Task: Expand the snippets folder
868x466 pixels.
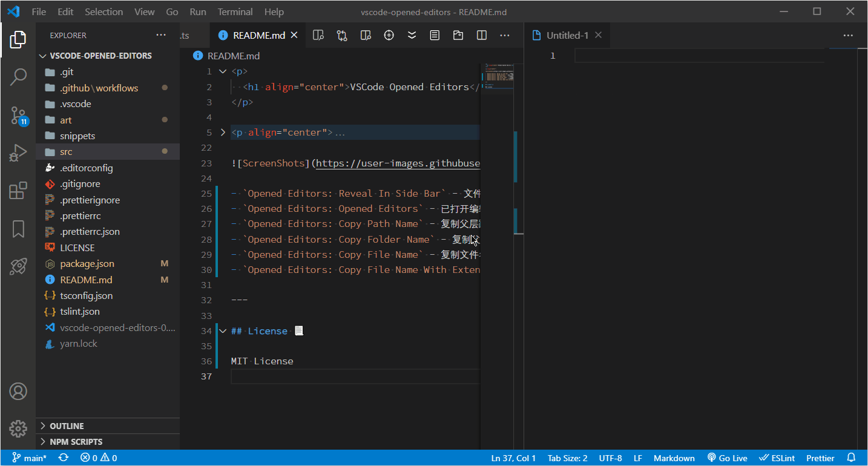Action: [x=108, y=136]
